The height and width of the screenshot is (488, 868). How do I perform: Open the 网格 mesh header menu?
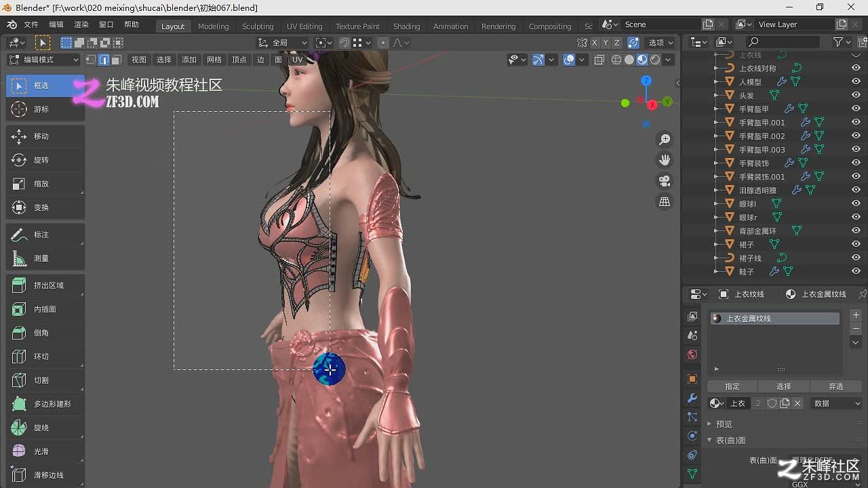pos(214,60)
